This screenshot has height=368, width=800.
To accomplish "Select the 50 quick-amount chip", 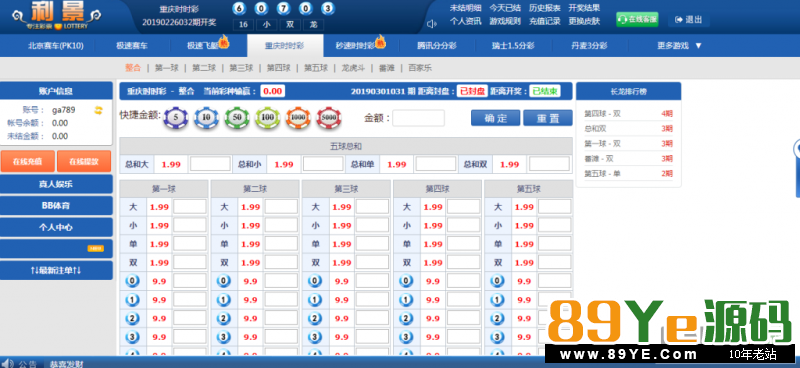I will click(237, 118).
